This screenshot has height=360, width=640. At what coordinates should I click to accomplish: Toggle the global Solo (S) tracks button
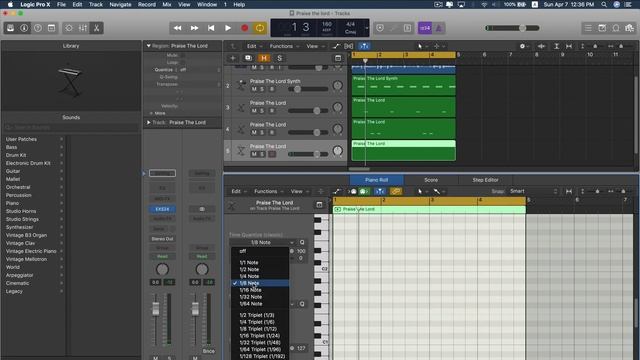click(280, 58)
